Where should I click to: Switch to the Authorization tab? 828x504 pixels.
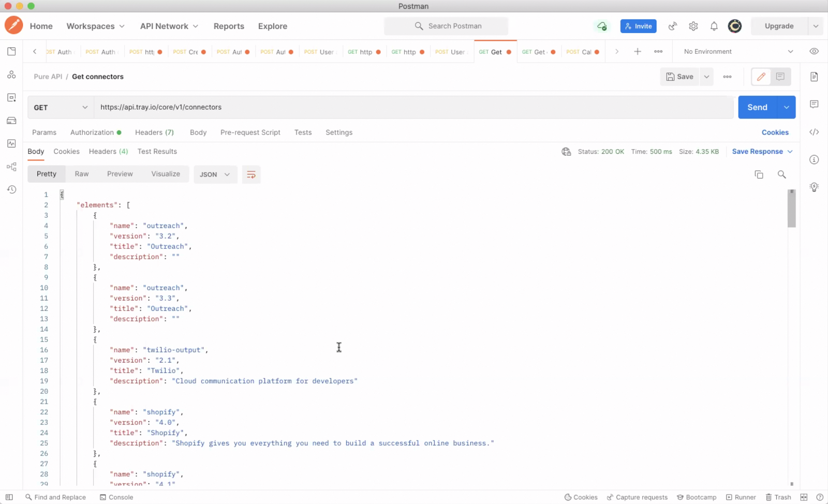[x=96, y=132]
